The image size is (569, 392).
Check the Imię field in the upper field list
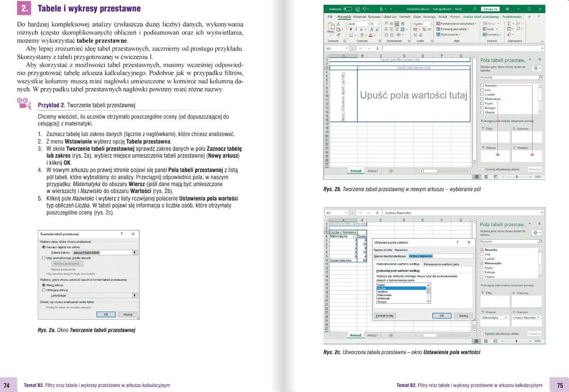coord(482,90)
